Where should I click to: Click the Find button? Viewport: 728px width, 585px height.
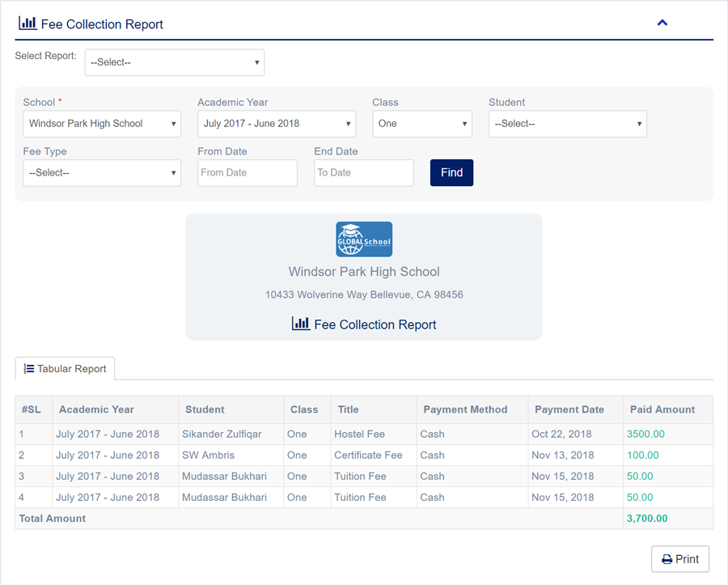pyautogui.click(x=451, y=172)
